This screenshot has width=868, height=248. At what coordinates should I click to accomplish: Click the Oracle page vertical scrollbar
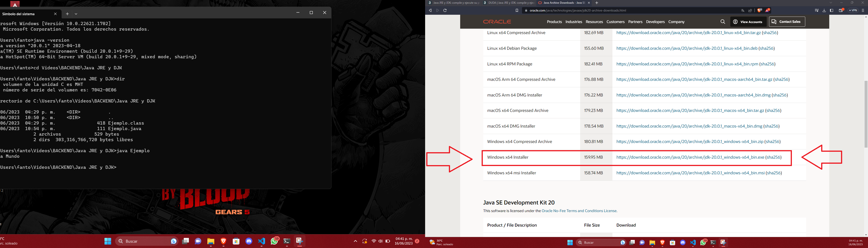(x=866, y=114)
